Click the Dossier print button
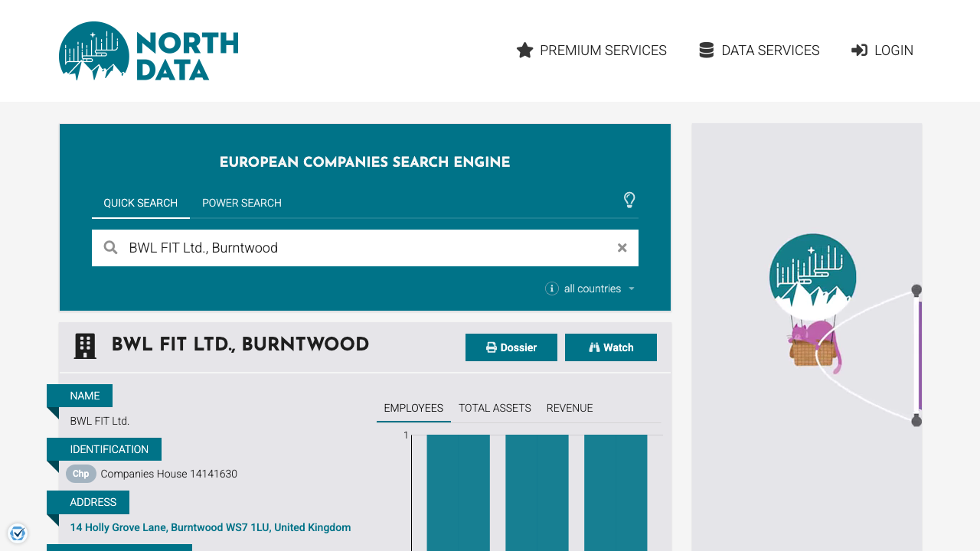 coord(511,347)
